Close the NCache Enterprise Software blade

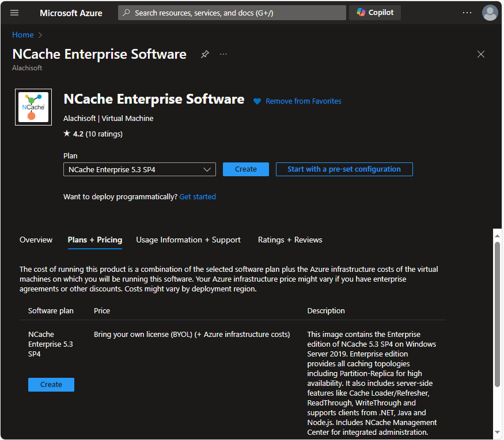click(x=481, y=54)
